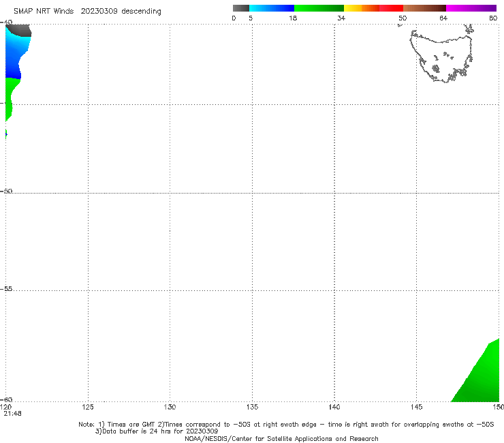Click the magenta-purple segment of the color bar

[x=471, y=8]
